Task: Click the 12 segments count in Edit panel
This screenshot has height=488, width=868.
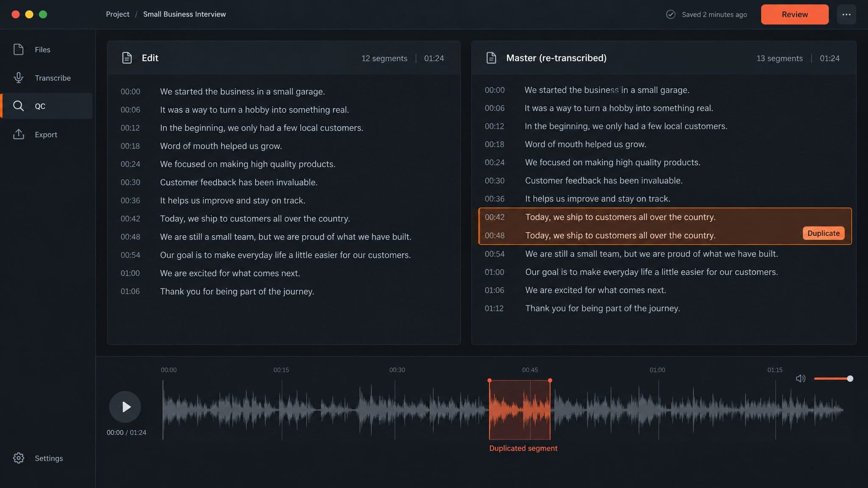Action: coord(384,58)
